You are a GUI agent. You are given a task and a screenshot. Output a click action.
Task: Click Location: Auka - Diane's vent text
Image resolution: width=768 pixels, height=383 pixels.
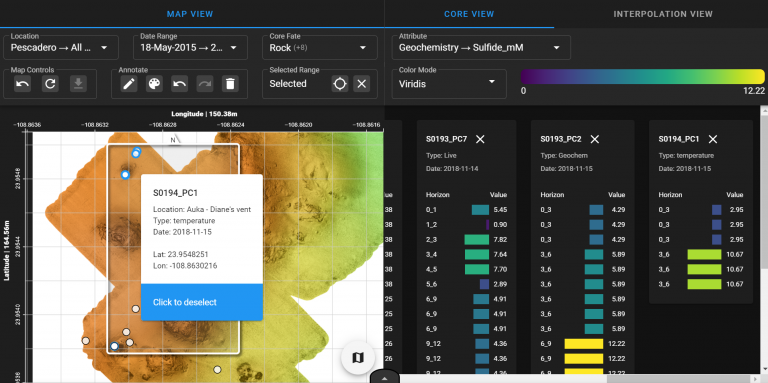click(202, 209)
